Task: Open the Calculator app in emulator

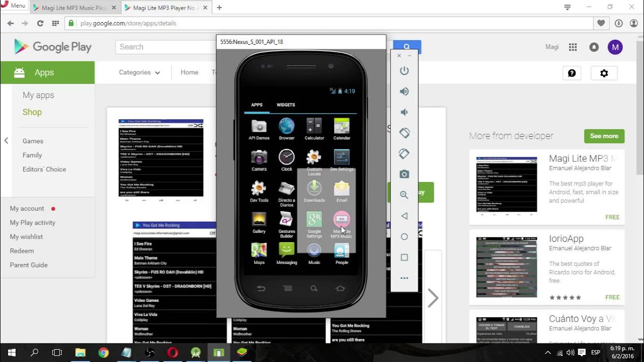Action: tap(314, 129)
